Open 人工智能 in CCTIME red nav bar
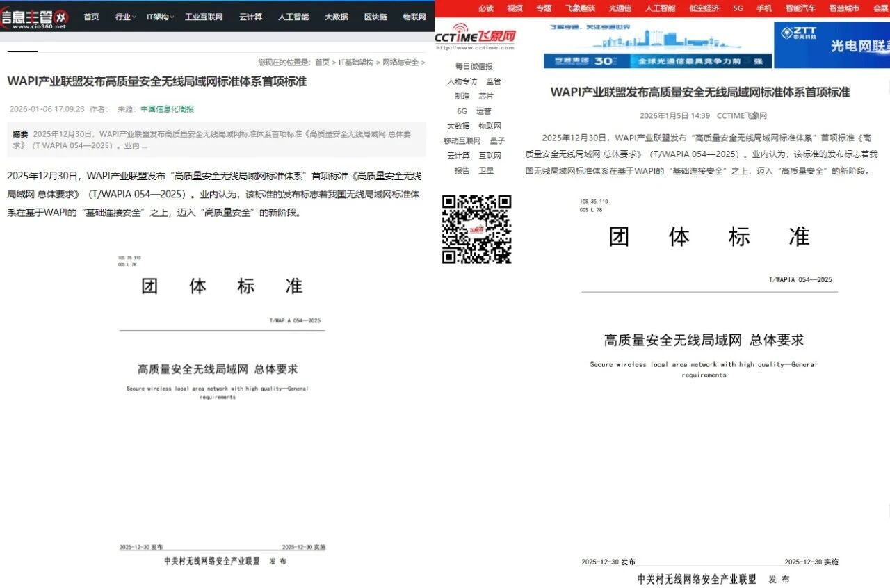The image size is (890, 588). pyautogui.click(x=660, y=8)
